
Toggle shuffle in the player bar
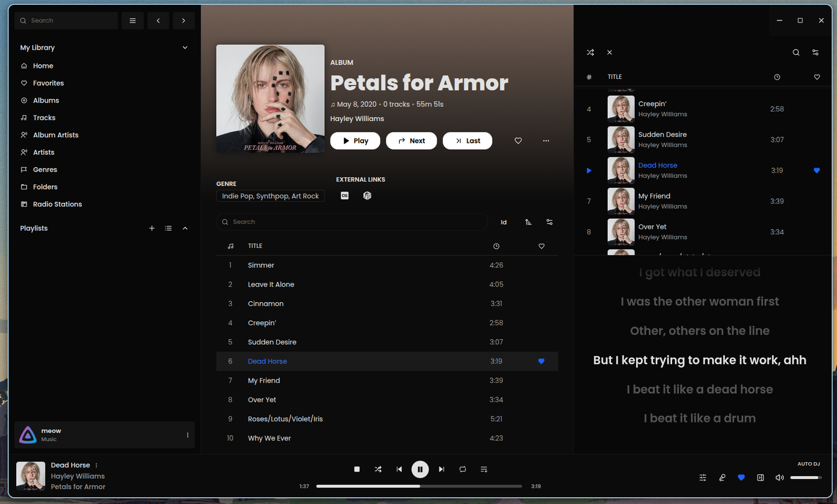(378, 469)
